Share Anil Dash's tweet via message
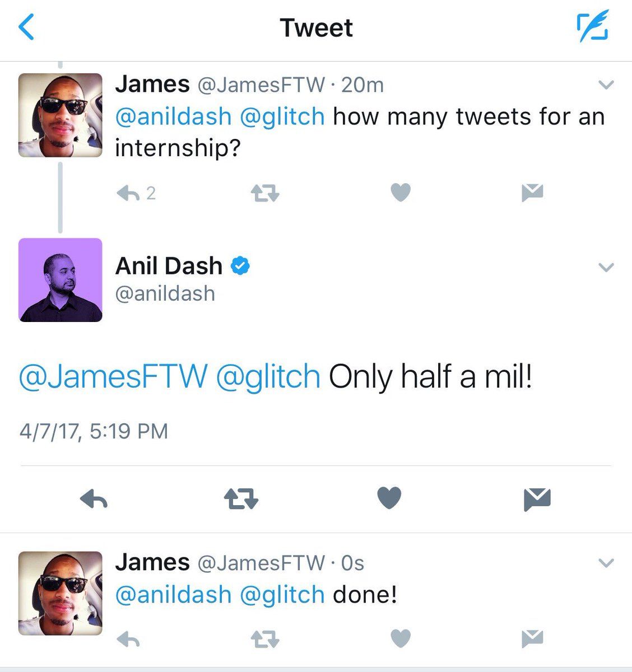632x672 pixels. (x=537, y=498)
